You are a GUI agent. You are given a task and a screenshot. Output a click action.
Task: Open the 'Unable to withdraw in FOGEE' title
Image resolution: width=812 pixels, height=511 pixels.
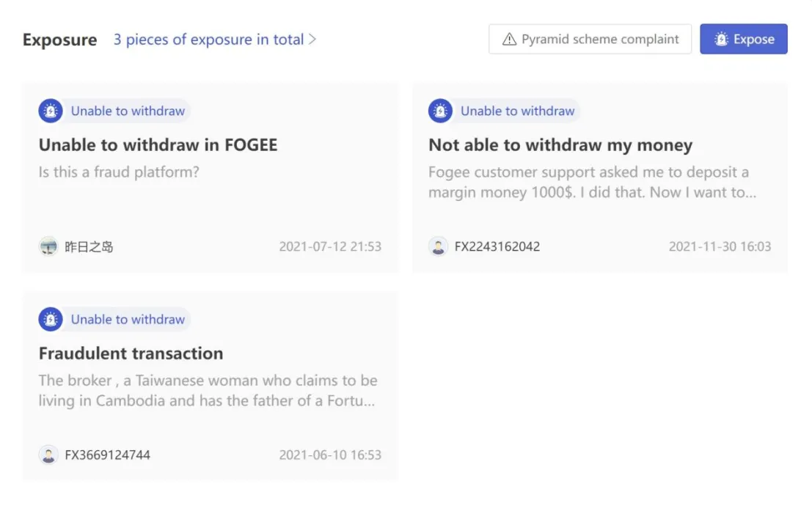point(158,145)
